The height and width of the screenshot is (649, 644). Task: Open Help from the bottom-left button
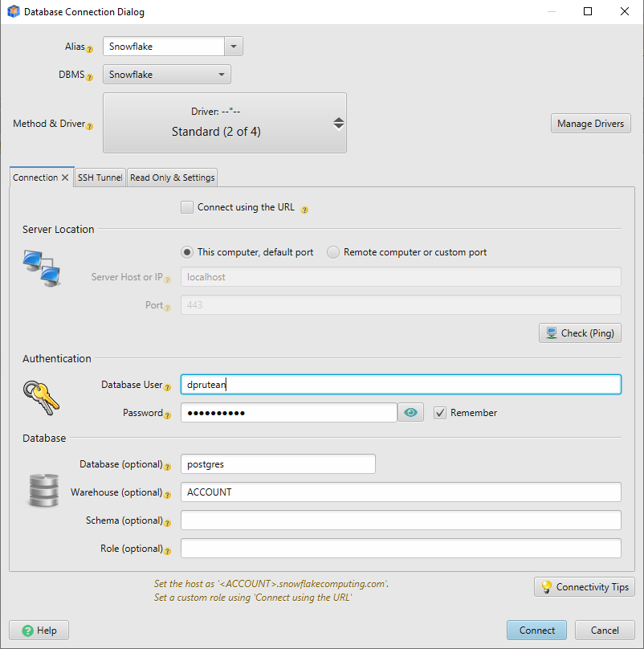coord(39,631)
